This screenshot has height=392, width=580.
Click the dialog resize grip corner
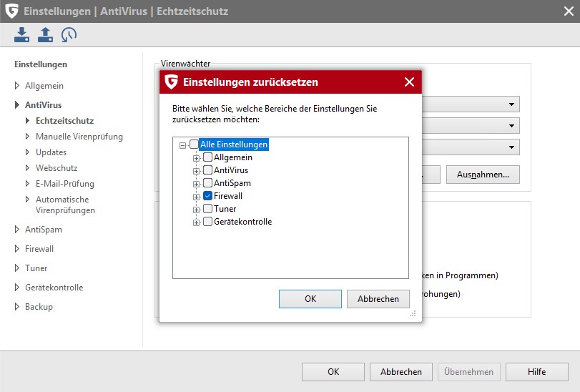[x=413, y=313]
